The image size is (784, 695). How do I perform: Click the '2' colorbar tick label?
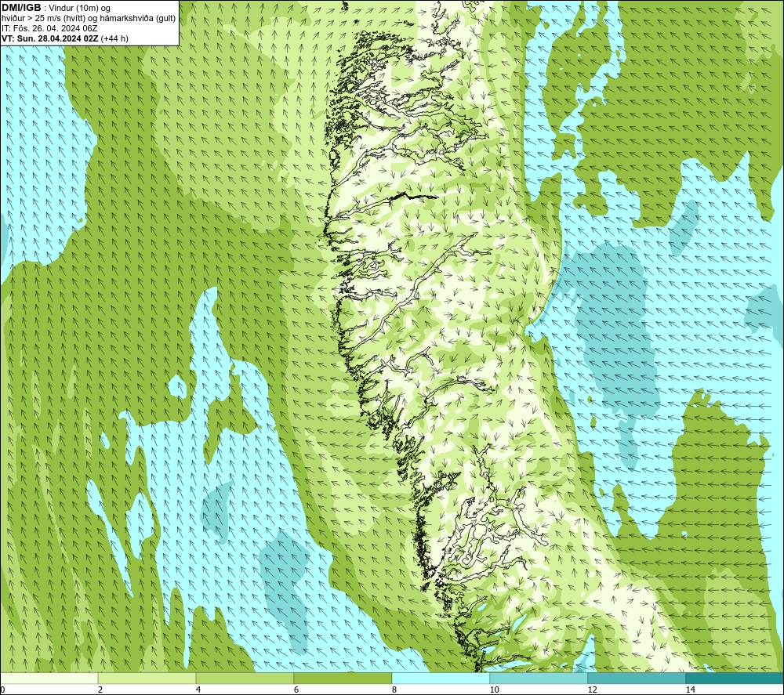pyautogui.click(x=100, y=690)
